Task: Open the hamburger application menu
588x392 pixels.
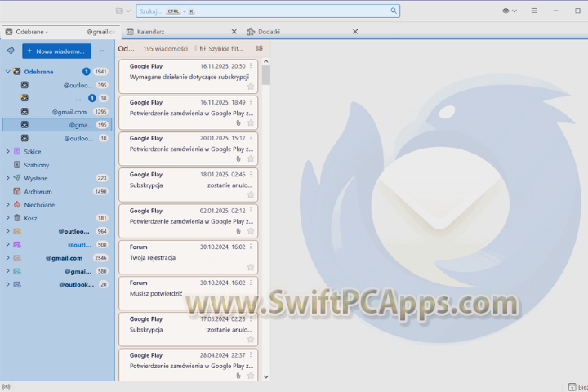Action: [534, 11]
